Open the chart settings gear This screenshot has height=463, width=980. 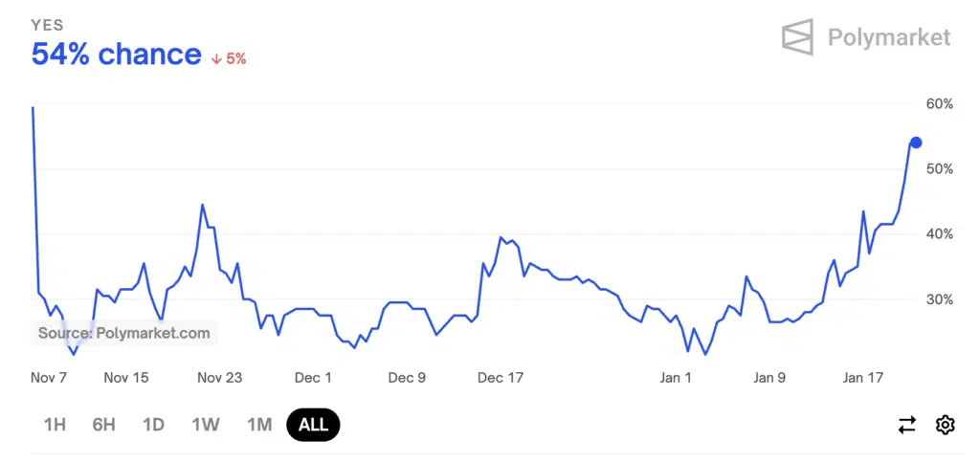click(946, 425)
